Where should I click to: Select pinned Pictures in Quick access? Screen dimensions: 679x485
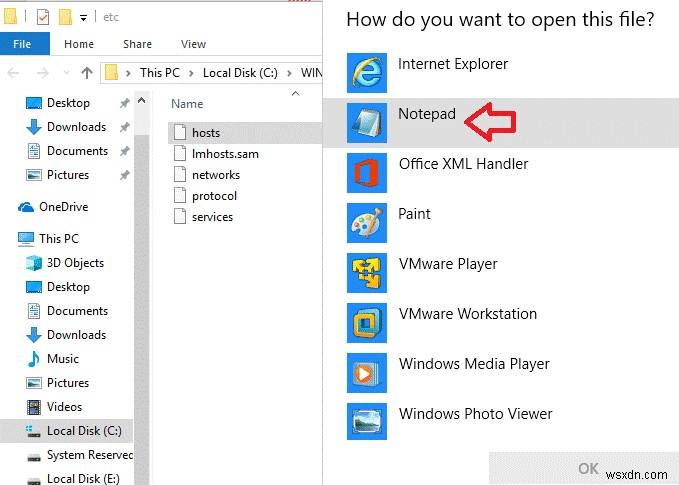pyautogui.click(x=68, y=175)
